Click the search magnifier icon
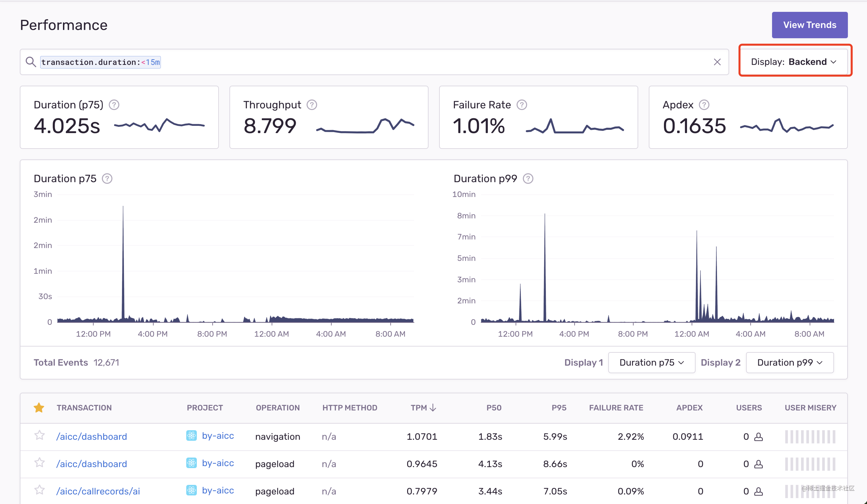The width and height of the screenshot is (867, 504). click(x=31, y=62)
